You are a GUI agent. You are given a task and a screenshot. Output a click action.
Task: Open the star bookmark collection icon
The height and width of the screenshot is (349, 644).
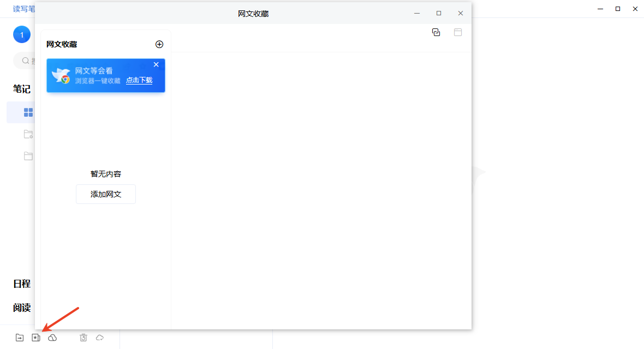[36, 338]
